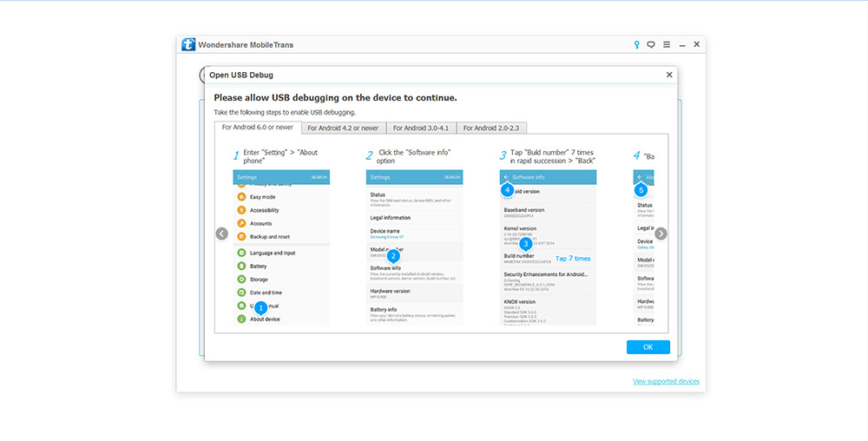Click the 'Open USB Debug' dialog title

pos(240,76)
